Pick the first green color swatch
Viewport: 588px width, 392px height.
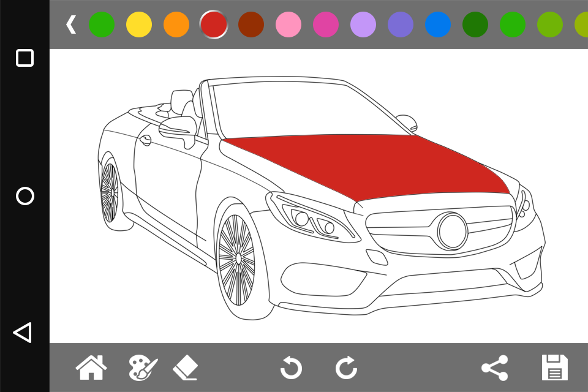coord(102,24)
